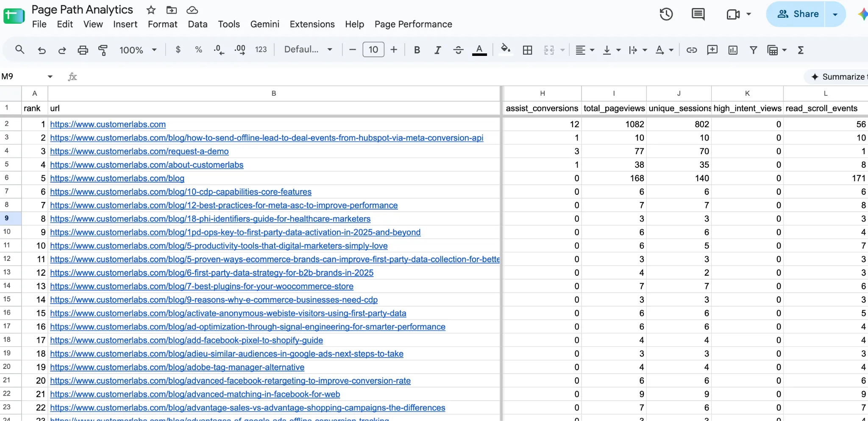
Task: Open the borders options
Action: (x=528, y=50)
